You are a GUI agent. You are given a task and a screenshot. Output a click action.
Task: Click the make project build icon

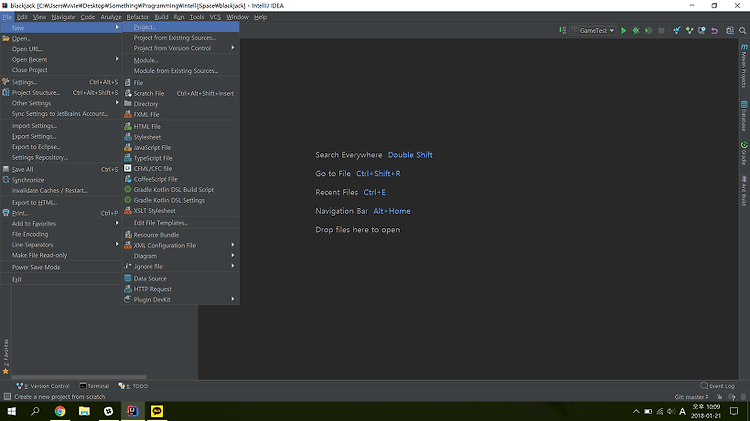click(562, 31)
